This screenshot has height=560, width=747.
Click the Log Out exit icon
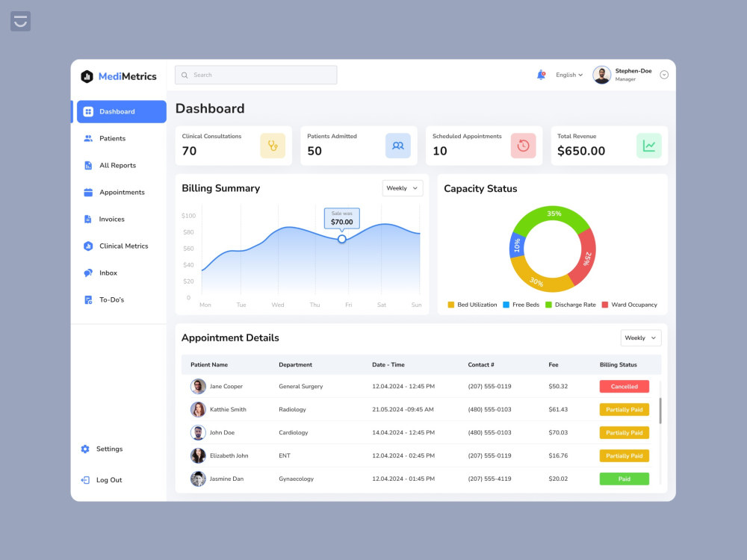pyautogui.click(x=85, y=480)
